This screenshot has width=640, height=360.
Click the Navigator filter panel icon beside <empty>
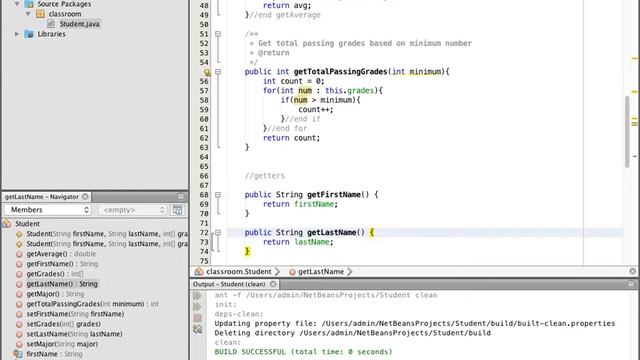[178, 210]
